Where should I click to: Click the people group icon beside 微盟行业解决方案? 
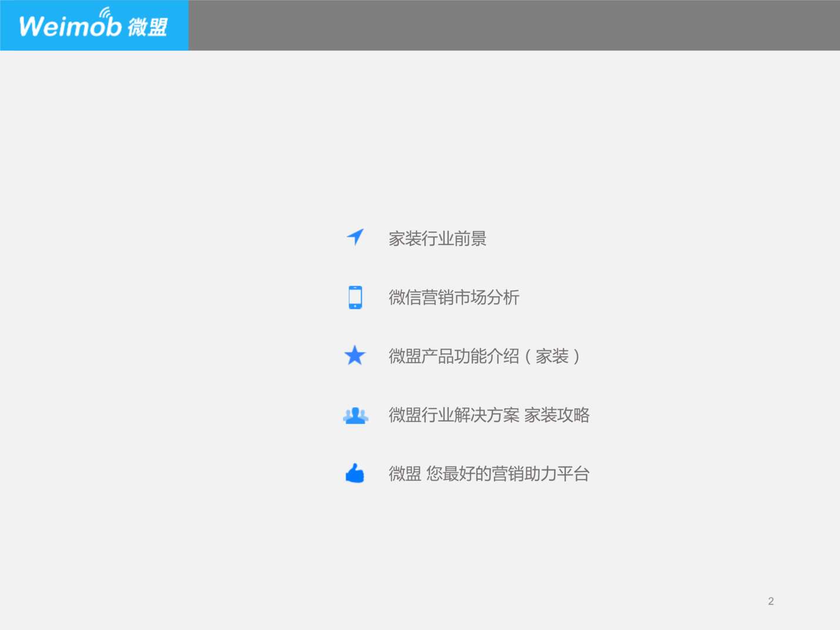pos(355,415)
